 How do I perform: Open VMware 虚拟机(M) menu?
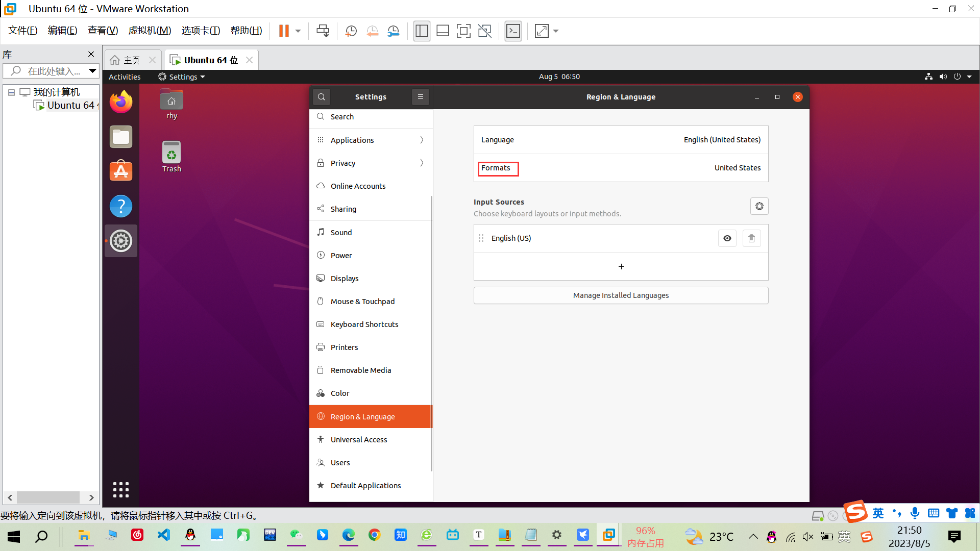pos(150,31)
